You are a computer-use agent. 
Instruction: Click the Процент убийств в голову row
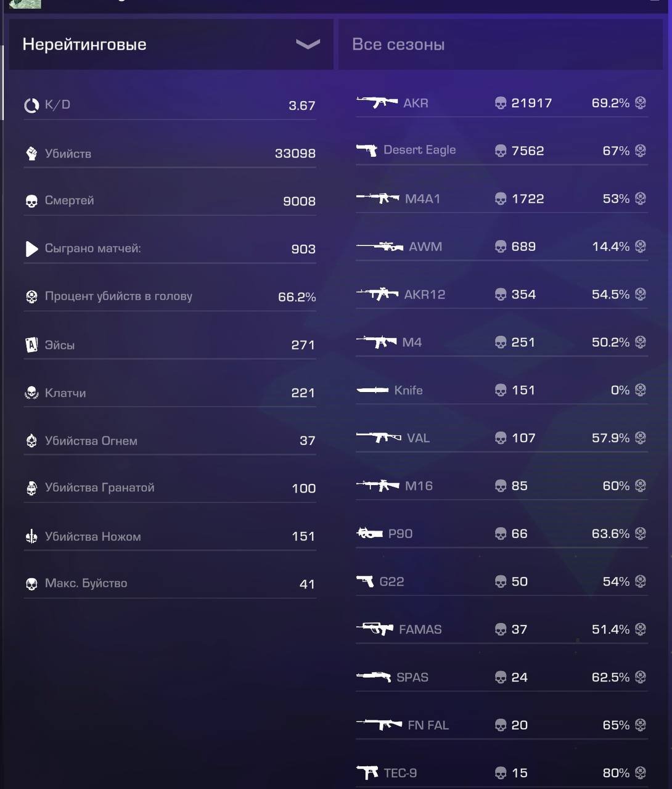pyautogui.click(x=170, y=296)
